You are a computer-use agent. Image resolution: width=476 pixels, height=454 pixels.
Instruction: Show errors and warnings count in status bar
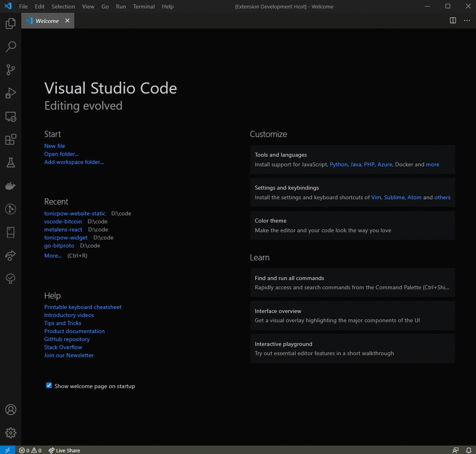pyautogui.click(x=30, y=450)
